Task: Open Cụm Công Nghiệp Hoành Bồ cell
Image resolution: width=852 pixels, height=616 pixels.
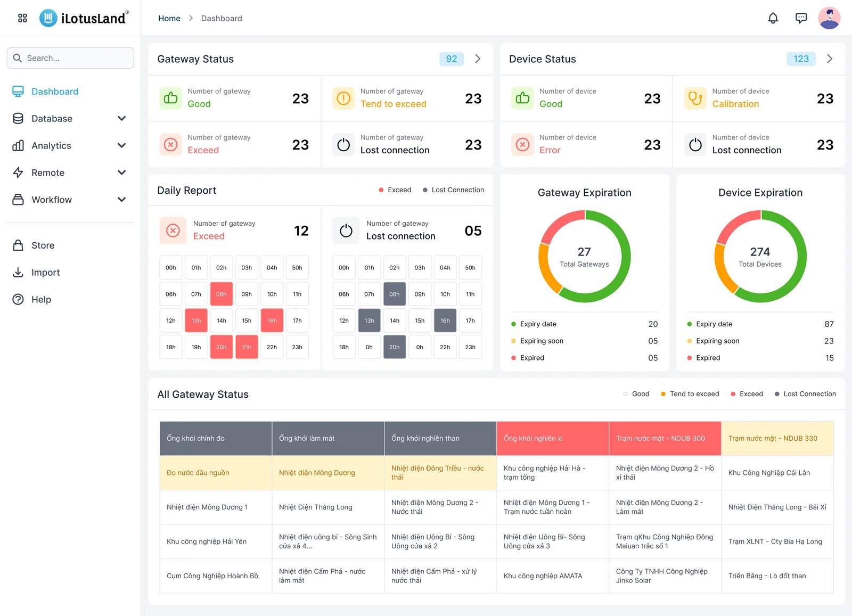Action: pos(216,576)
